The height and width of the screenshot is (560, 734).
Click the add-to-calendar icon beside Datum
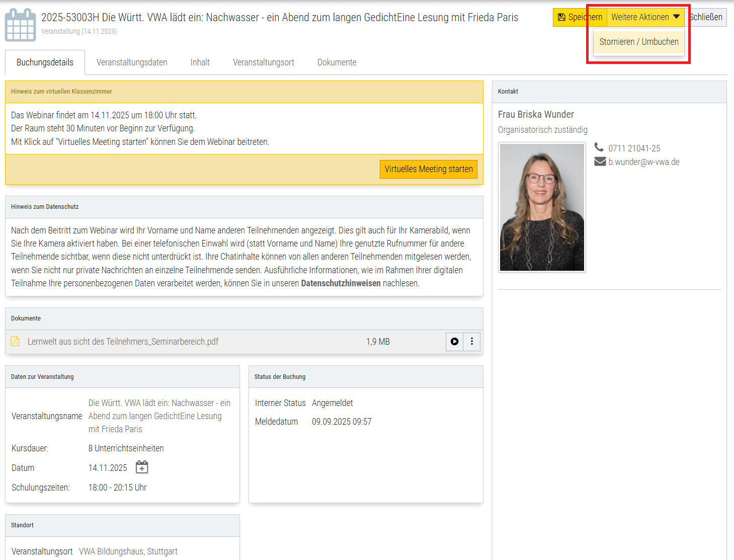(142, 467)
